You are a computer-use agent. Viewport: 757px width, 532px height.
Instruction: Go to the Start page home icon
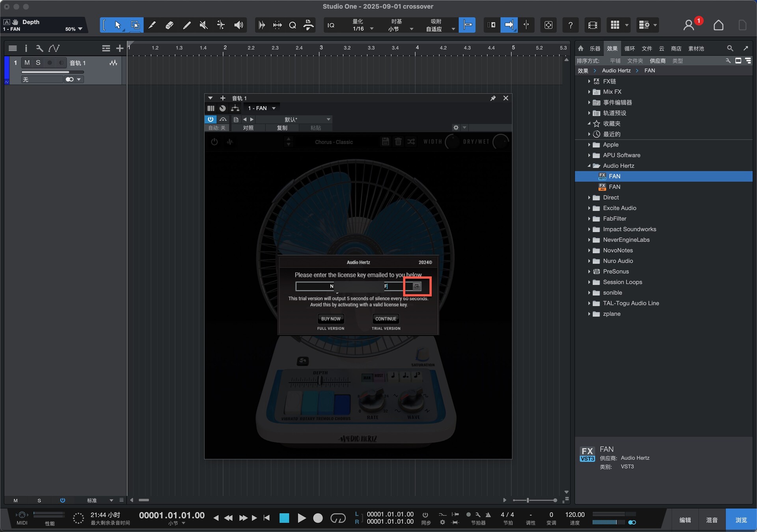pyautogui.click(x=718, y=25)
